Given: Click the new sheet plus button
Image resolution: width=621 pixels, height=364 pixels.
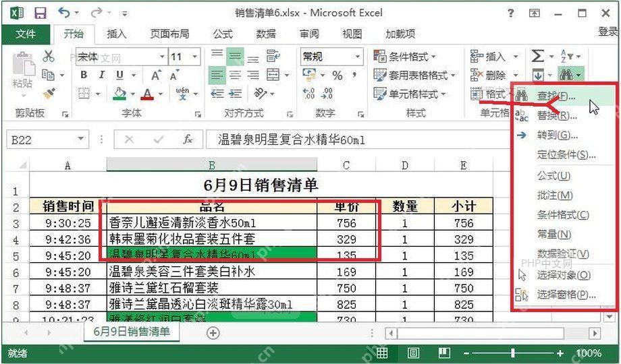Looking at the screenshot, I should point(213,333).
